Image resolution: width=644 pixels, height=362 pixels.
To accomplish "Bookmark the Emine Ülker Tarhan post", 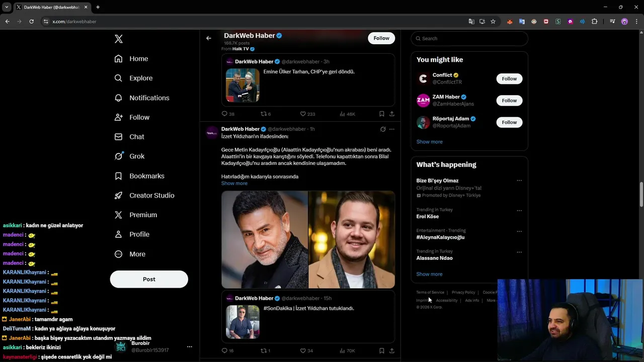I will [382, 114].
